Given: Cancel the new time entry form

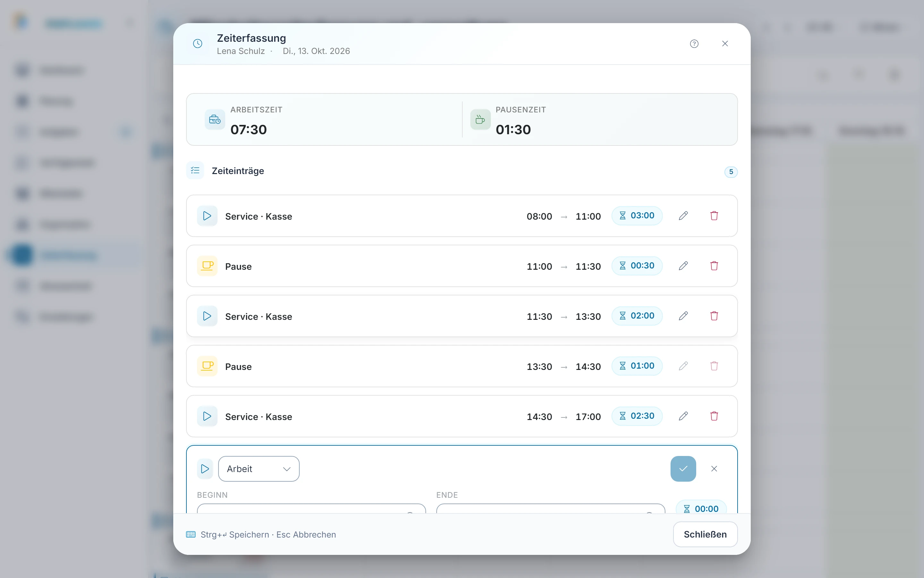Looking at the screenshot, I should coord(714,469).
